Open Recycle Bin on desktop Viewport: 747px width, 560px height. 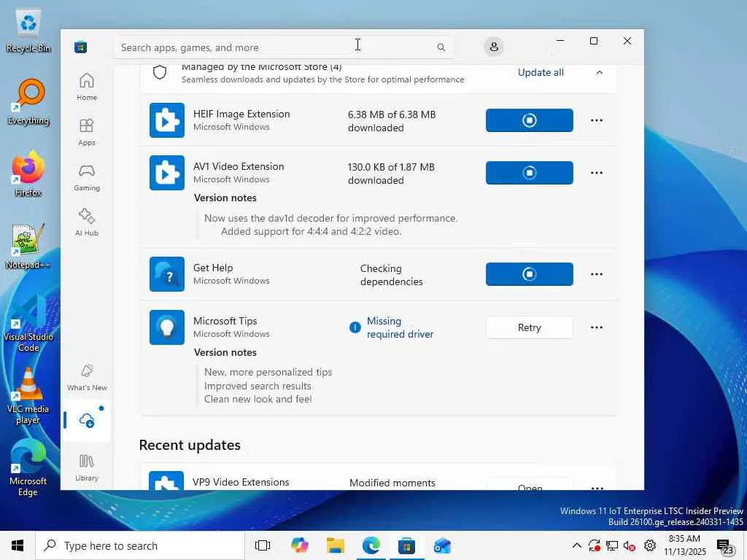(28, 30)
